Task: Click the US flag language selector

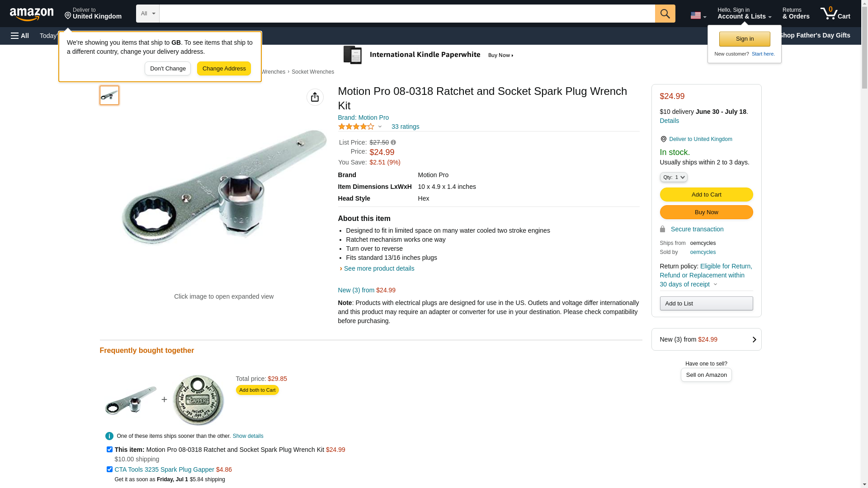Action: pyautogui.click(x=698, y=15)
